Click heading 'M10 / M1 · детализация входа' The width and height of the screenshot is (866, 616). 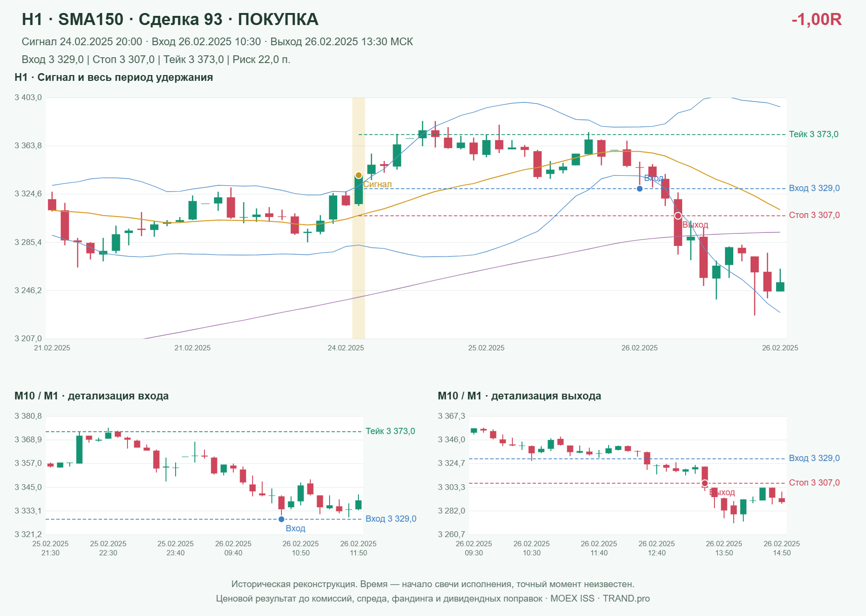[x=91, y=396]
